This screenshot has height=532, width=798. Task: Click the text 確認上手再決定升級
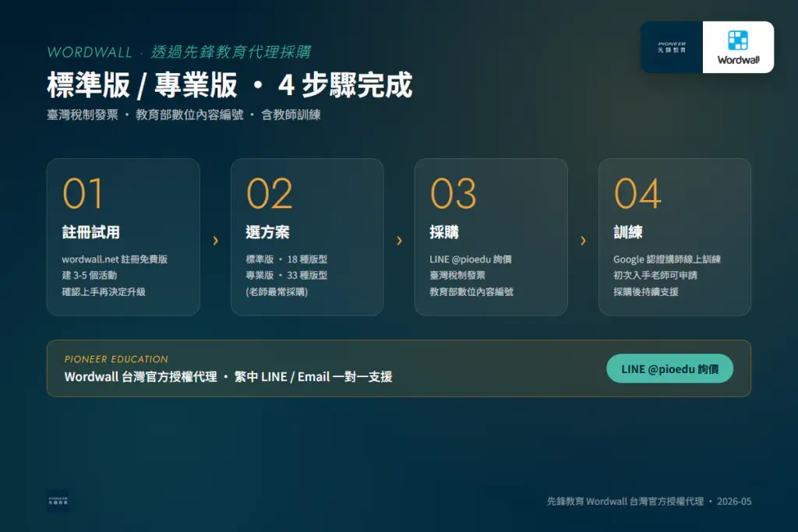104,292
